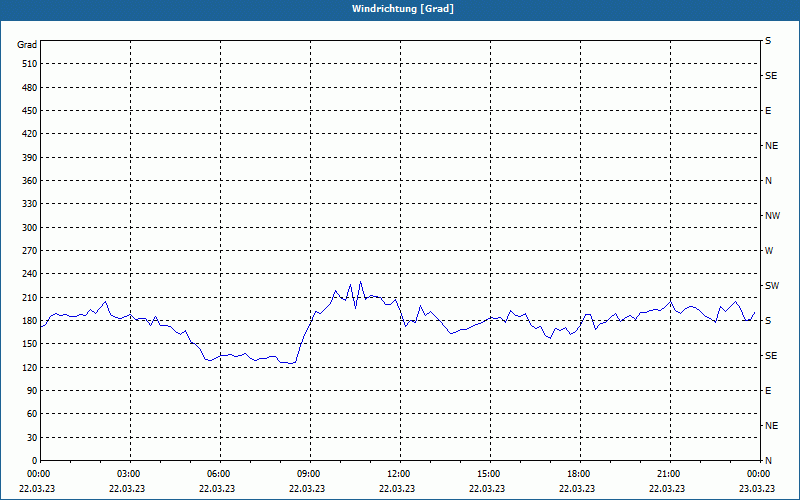800x500 pixels.
Task: Click the 240 degree axis label
Action: (30, 274)
